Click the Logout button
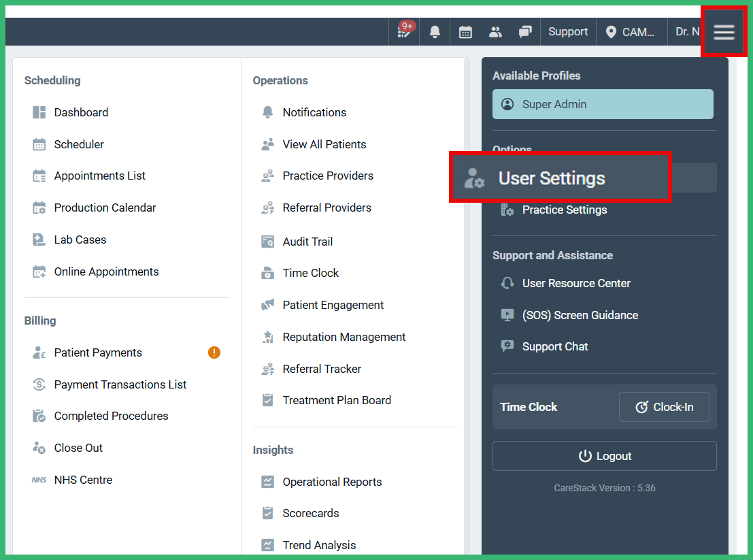This screenshot has width=753, height=560. pyautogui.click(x=604, y=456)
